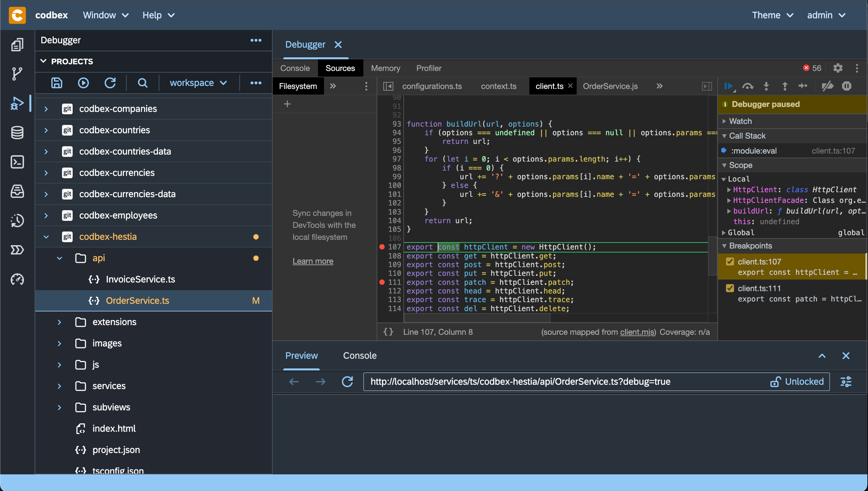Viewport: 868px width, 491px height.
Task: Uncheck the client.ts:107 breakpoint checkbox
Action: click(730, 262)
